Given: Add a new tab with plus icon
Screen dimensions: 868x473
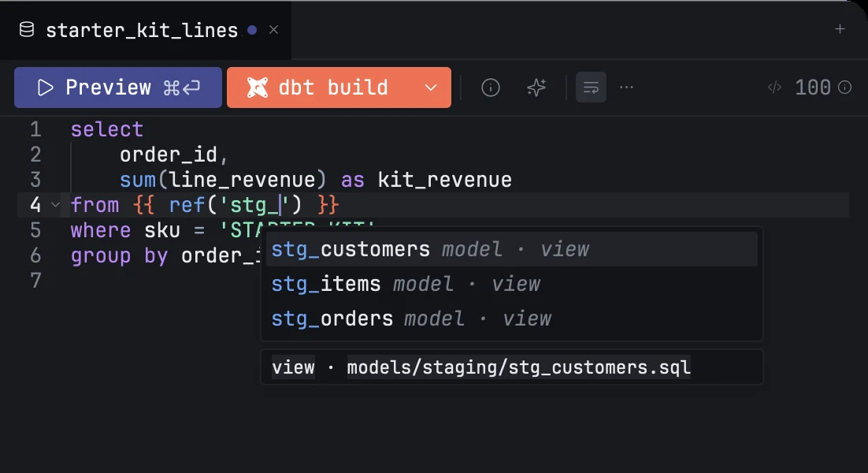Looking at the screenshot, I should (840, 29).
